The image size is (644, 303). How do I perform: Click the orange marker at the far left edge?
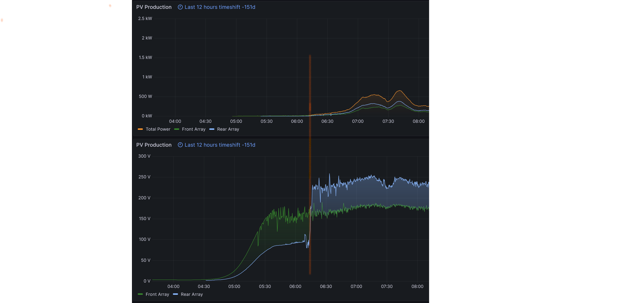tap(2, 20)
